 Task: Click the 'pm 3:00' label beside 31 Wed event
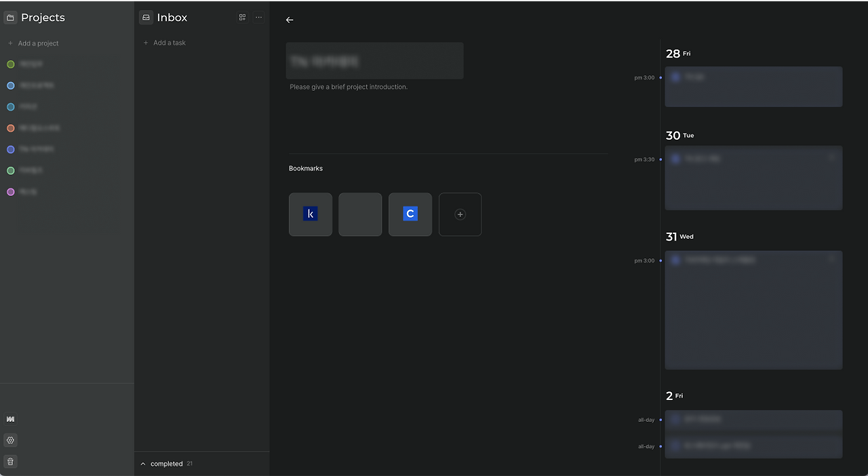644,260
